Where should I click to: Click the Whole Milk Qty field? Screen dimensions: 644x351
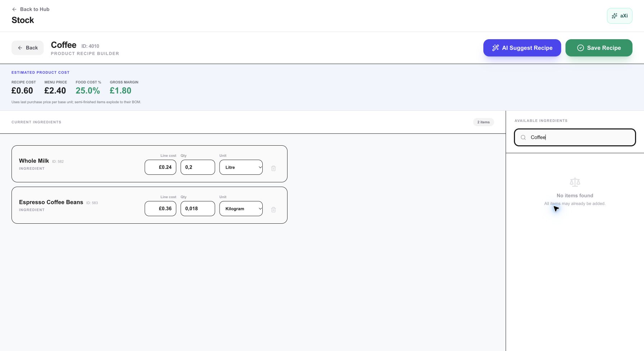click(198, 167)
